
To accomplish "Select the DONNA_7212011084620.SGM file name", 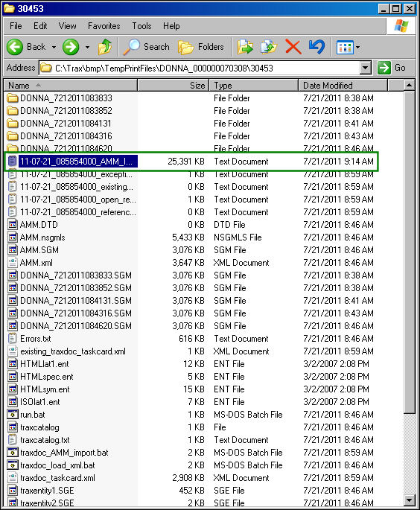I will (x=76, y=326).
